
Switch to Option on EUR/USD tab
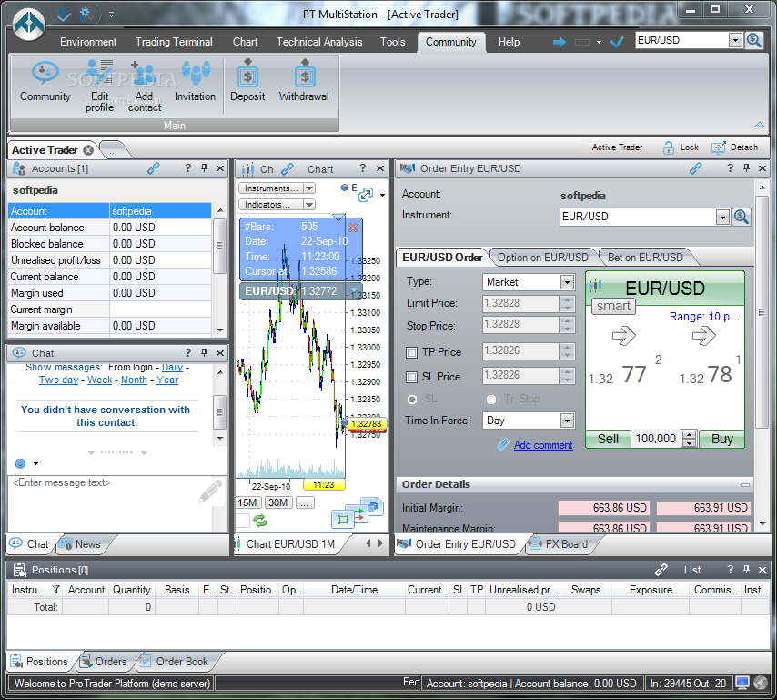(x=542, y=258)
